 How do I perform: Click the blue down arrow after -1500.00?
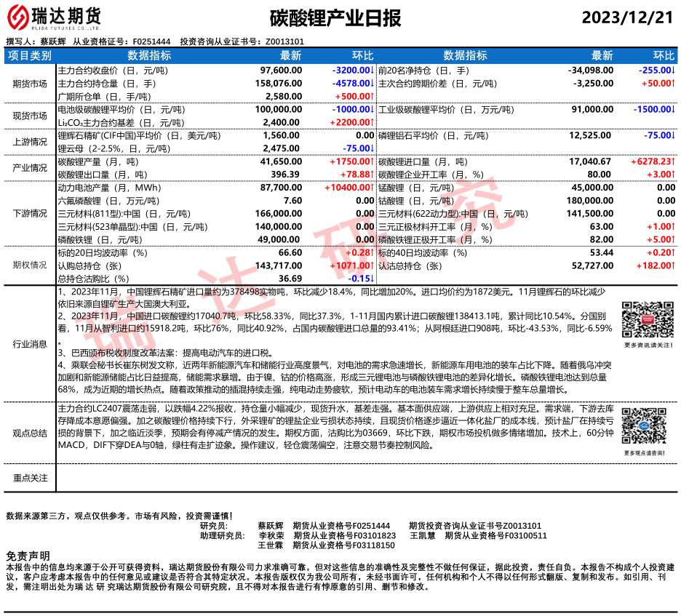coord(674,109)
